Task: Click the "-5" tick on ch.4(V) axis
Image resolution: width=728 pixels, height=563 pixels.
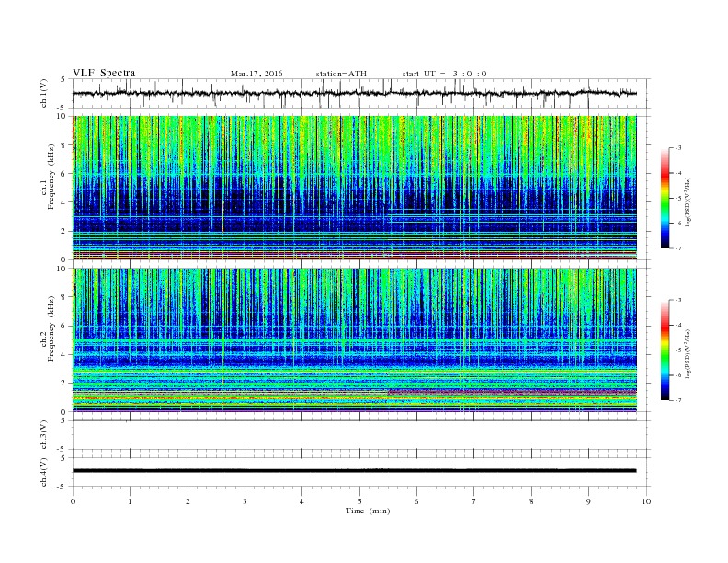Action: click(62, 487)
